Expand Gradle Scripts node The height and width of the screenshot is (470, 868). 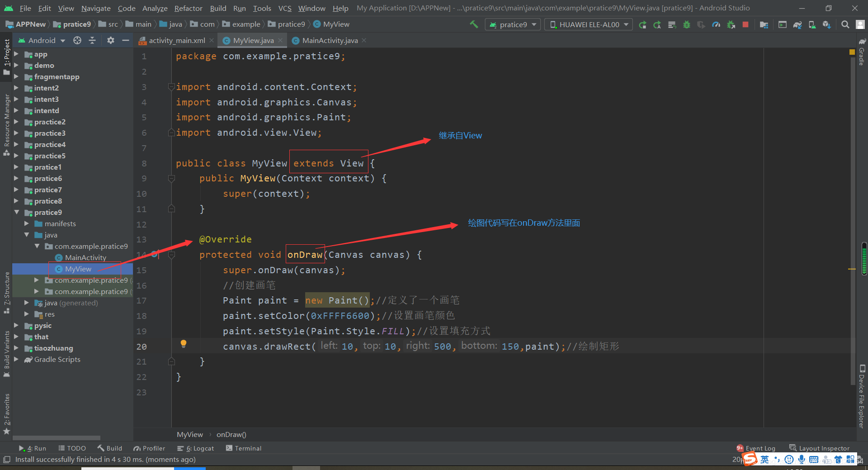(x=16, y=359)
